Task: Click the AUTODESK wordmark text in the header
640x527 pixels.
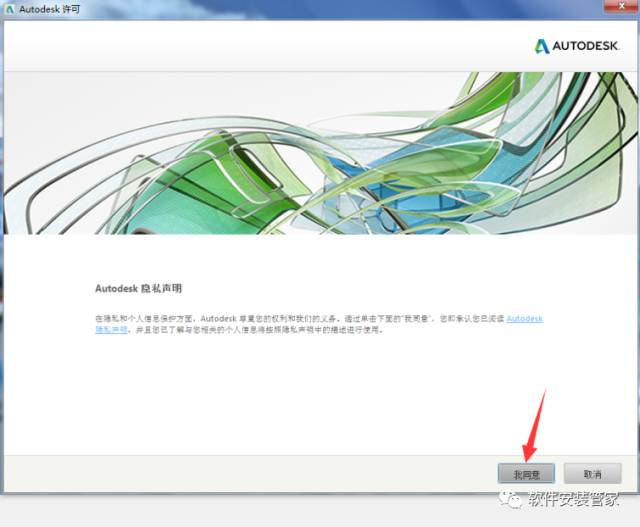Action: 588,46
